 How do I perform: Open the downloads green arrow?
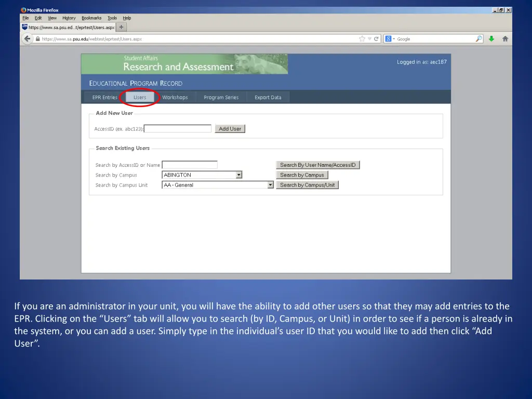pyautogui.click(x=491, y=38)
